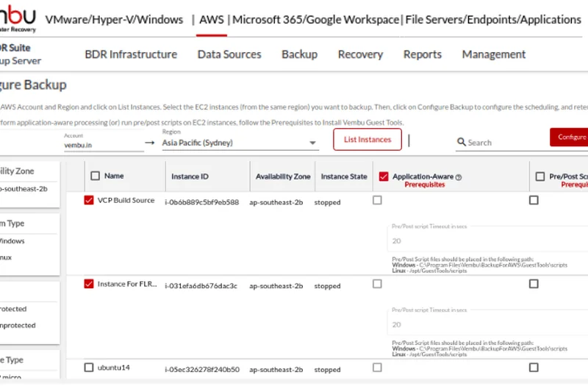Click the red Configure button
The image size is (588, 392).
[x=570, y=138]
